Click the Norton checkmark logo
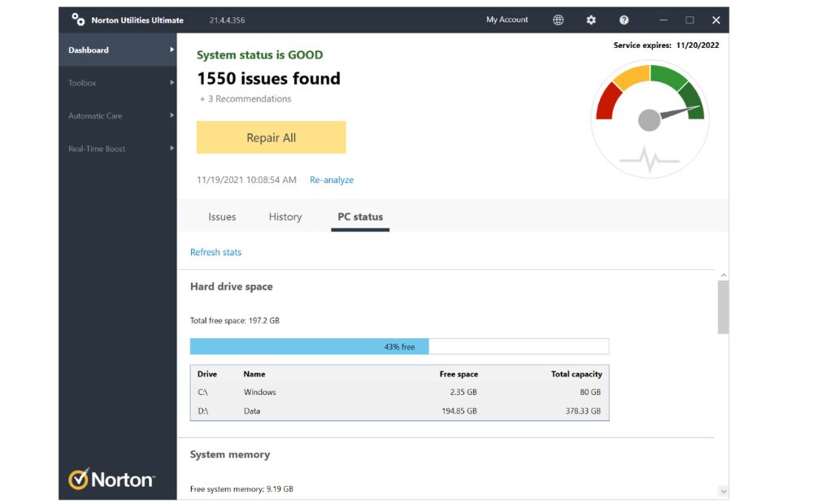 coord(78,479)
